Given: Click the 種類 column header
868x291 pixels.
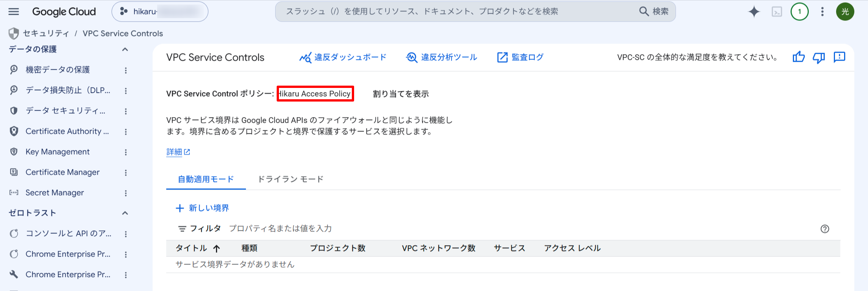Looking at the screenshot, I should pos(249,248).
